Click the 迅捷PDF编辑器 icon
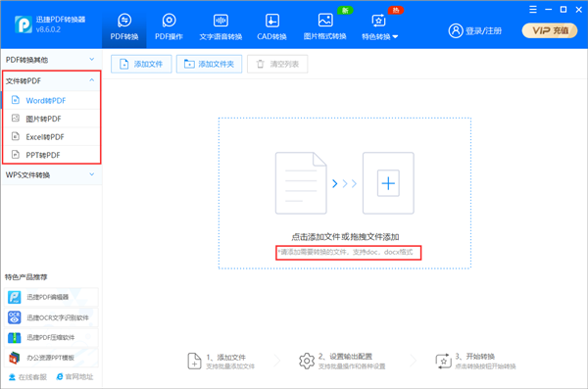This screenshot has width=588, height=389. (x=15, y=297)
